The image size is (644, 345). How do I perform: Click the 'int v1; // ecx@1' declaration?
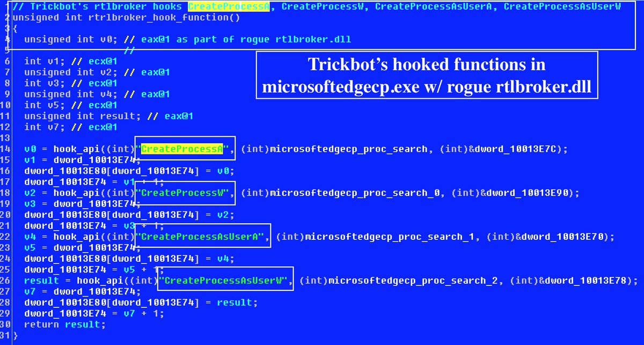70,62
